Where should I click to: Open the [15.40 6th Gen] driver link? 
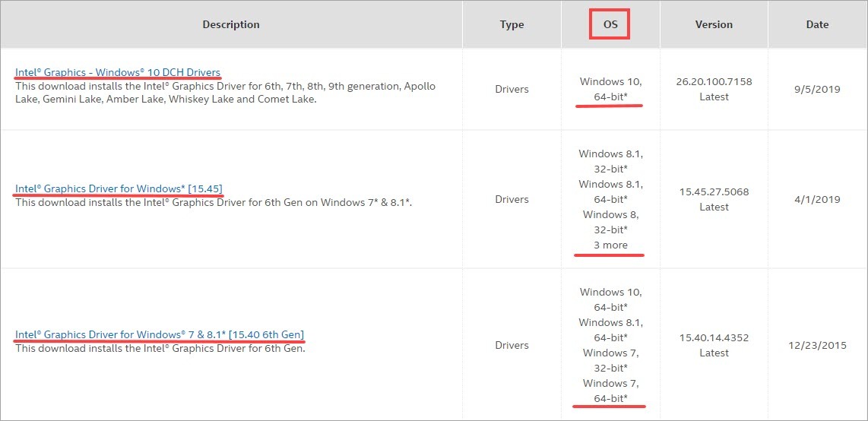pos(160,334)
